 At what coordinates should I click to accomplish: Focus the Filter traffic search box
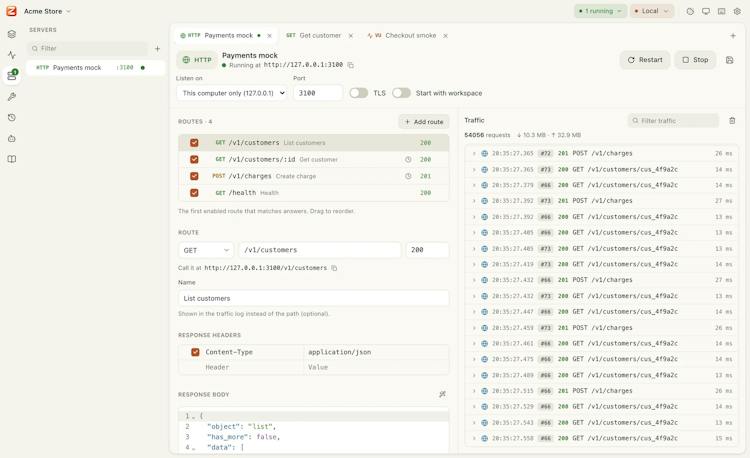pos(673,121)
